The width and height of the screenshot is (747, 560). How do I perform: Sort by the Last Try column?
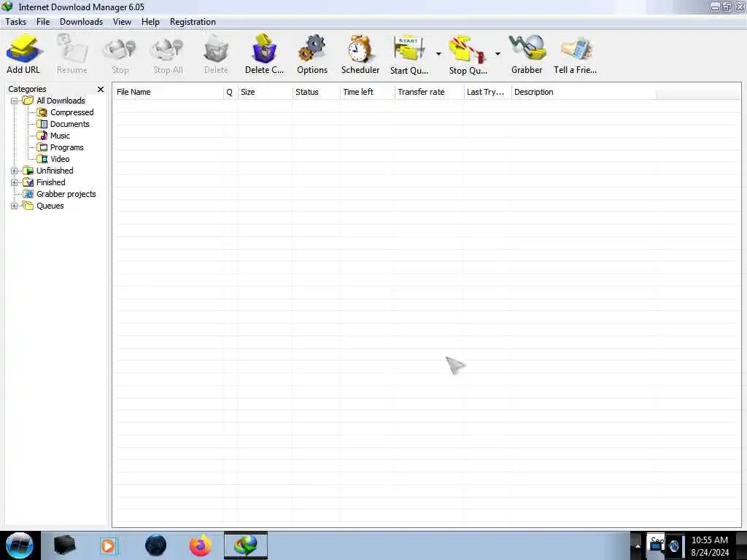tap(487, 92)
